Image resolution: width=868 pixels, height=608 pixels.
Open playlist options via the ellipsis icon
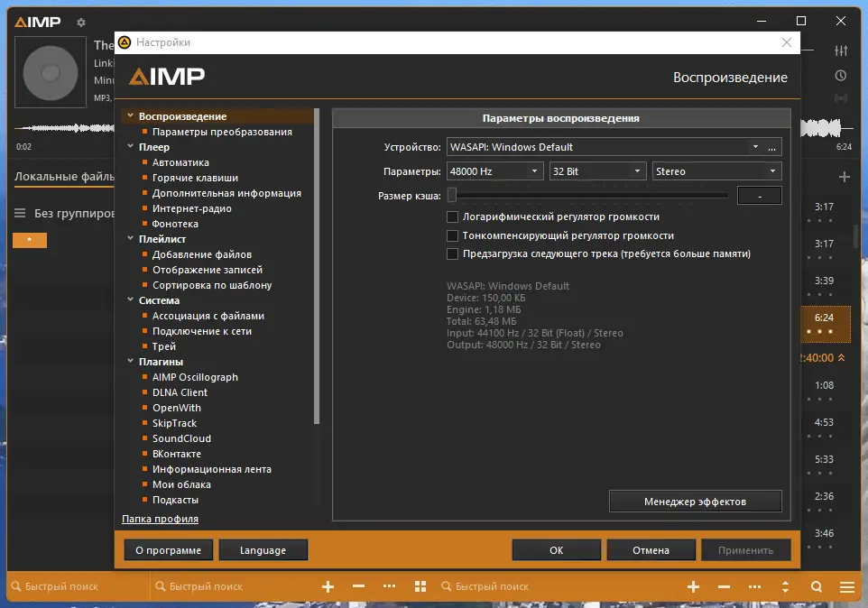389,586
